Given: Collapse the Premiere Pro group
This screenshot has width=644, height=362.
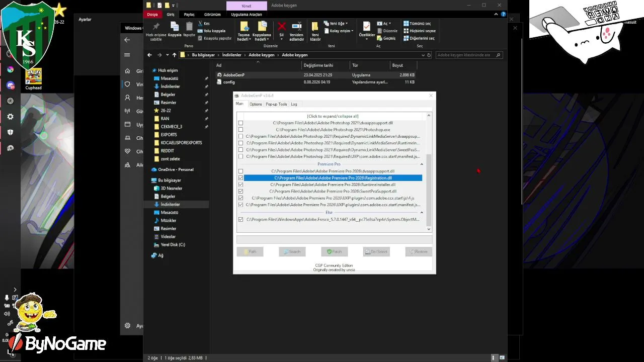Looking at the screenshot, I should click(x=422, y=164).
